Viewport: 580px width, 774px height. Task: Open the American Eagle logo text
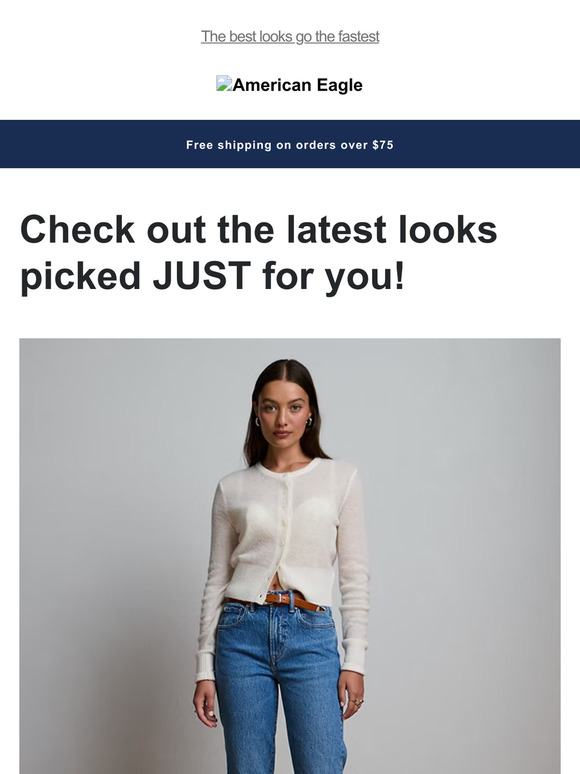(297, 85)
